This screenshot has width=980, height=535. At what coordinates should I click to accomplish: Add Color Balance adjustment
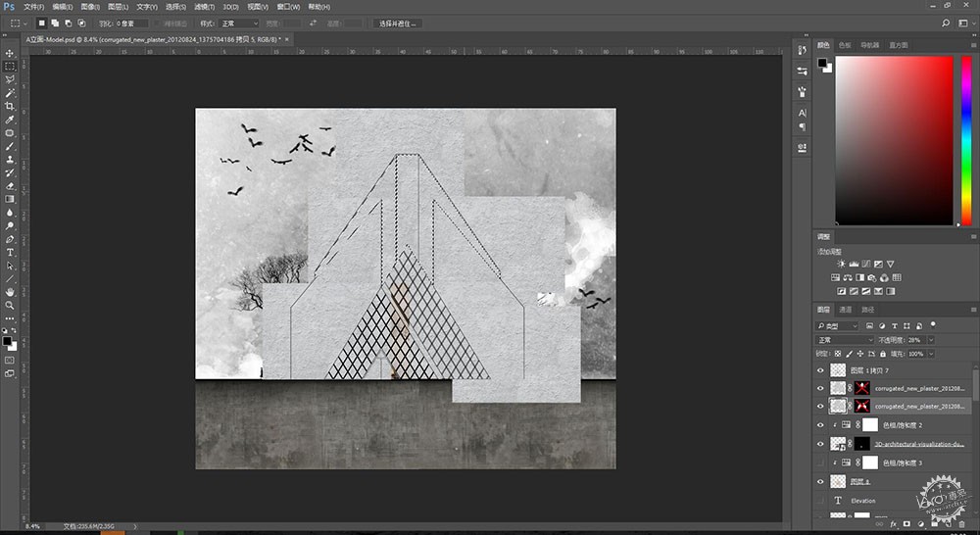pyautogui.click(x=848, y=277)
